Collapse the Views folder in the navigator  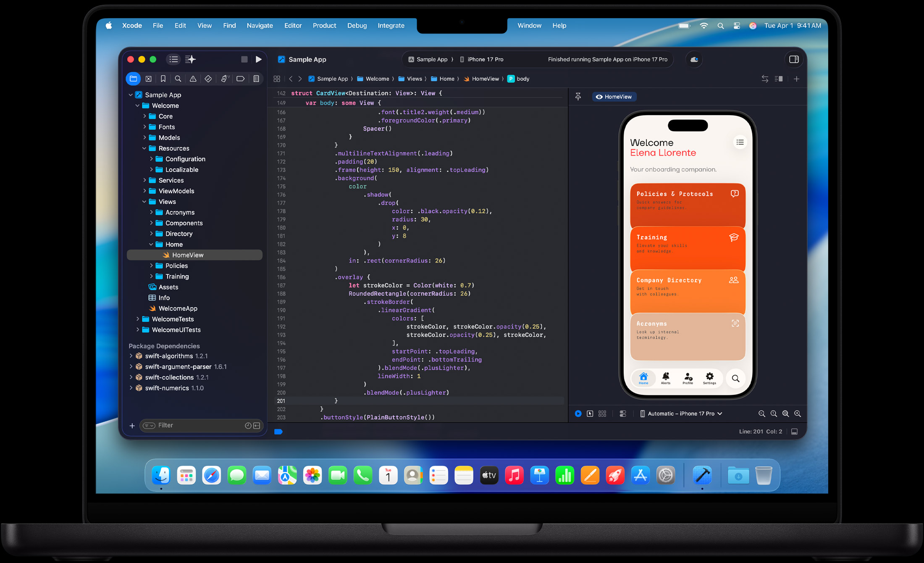pos(145,202)
